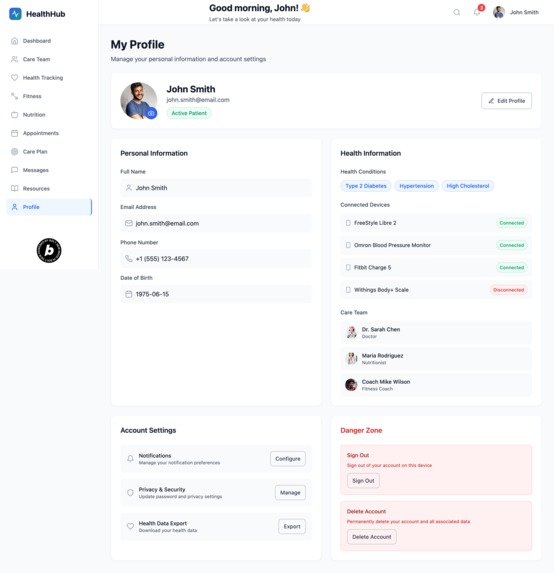Click the device icon beside Omron Blood Pressure Monitor
This screenshot has width=554, height=573.
[348, 245]
